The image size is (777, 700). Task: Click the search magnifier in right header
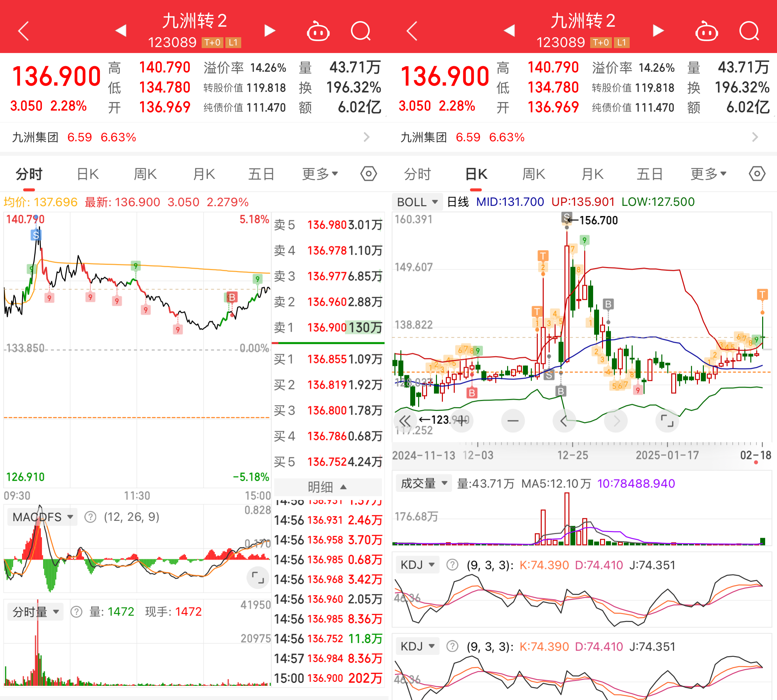(x=749, y=31)
